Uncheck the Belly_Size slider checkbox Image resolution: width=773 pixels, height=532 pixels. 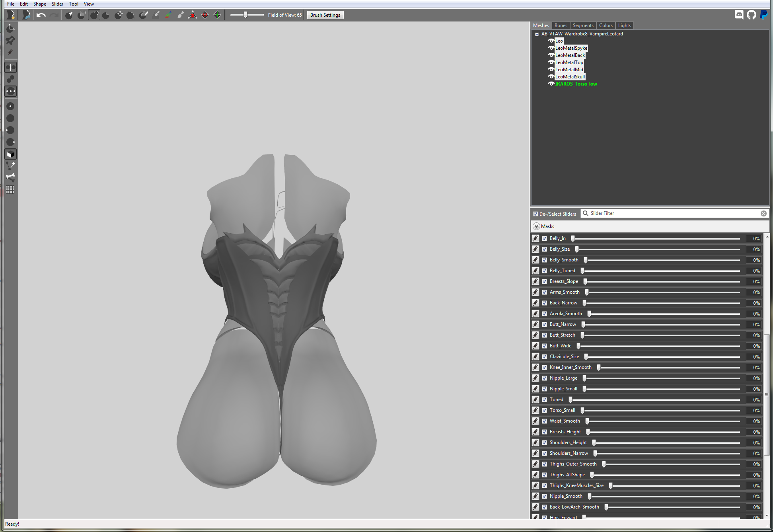point(545,249)
